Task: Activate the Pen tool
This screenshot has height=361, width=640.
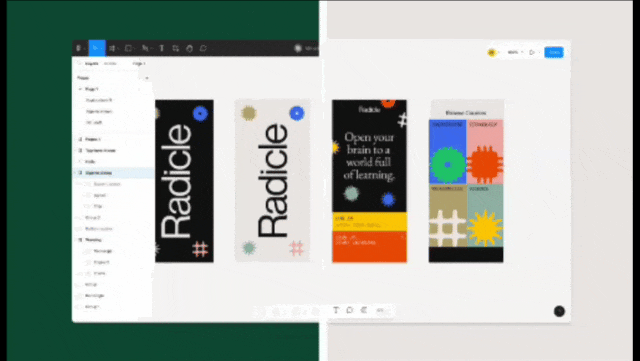Action: (x=145, y=48)
